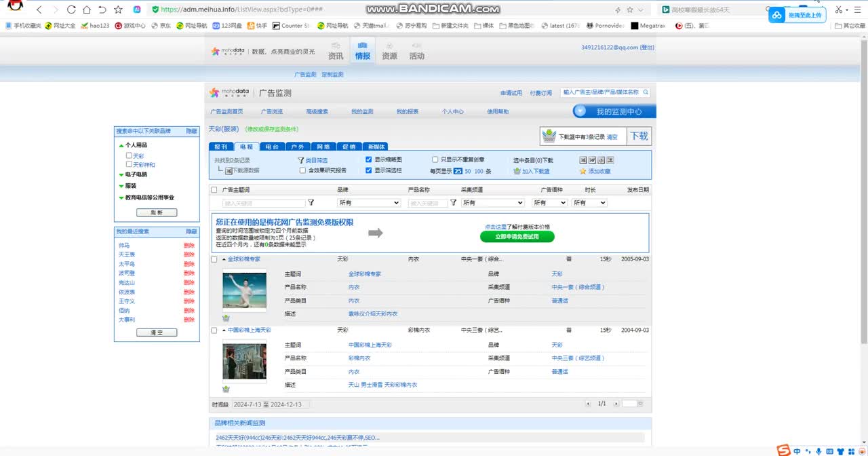This screenshot has height=456, width=868.
Task: Click inside the 广告主题词 keyword input field
Action: tap(264, 203)
